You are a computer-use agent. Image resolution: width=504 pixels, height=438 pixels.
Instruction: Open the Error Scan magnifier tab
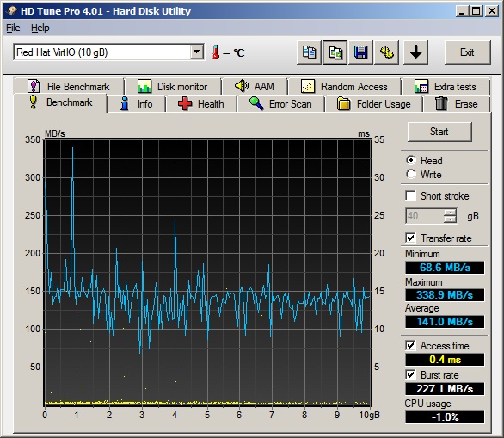coord(280,104)
